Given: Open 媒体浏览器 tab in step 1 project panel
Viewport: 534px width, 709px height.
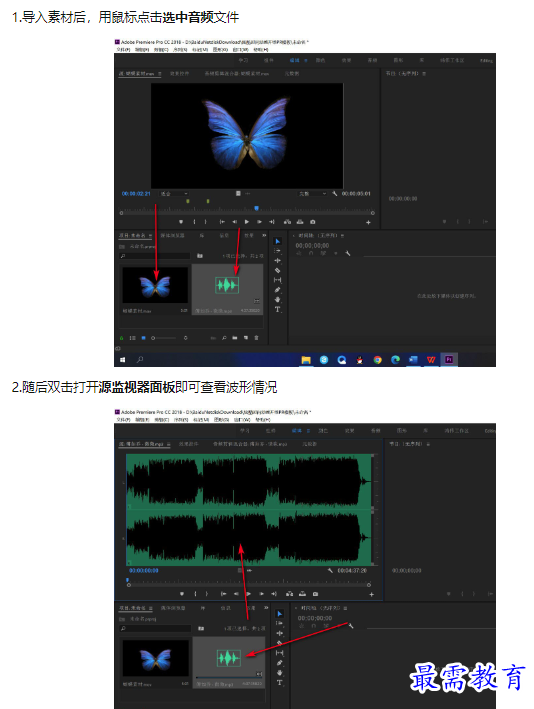Looking at the screenshot, I should 172,235.
